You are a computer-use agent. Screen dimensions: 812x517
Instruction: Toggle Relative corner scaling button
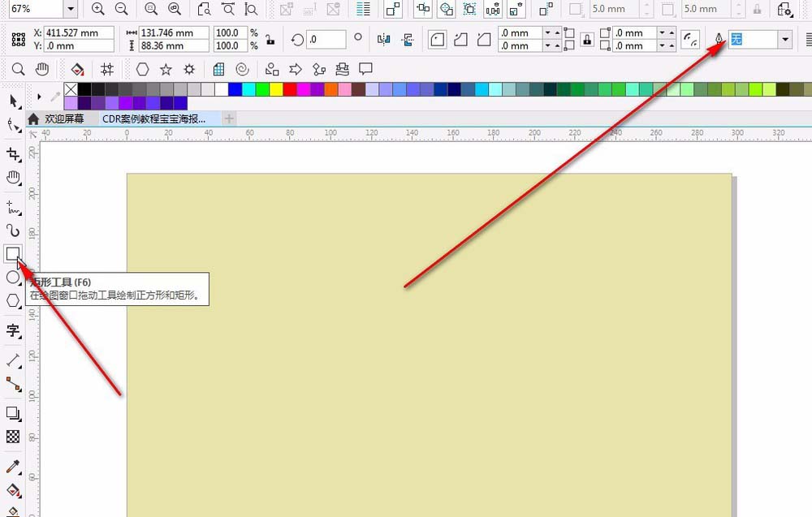pyautogui.click(x=690, y=39)
